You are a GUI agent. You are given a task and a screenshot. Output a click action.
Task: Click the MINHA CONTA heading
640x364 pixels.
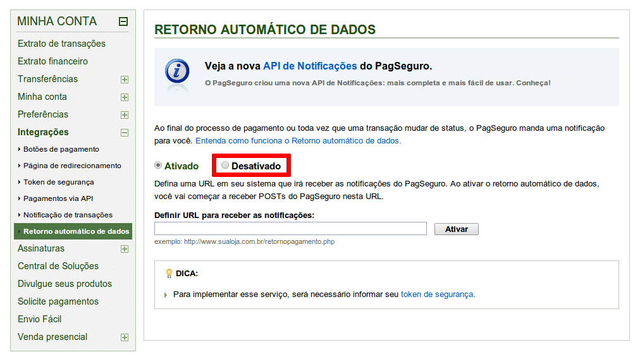pyautogui.click(x=57, y=21)
